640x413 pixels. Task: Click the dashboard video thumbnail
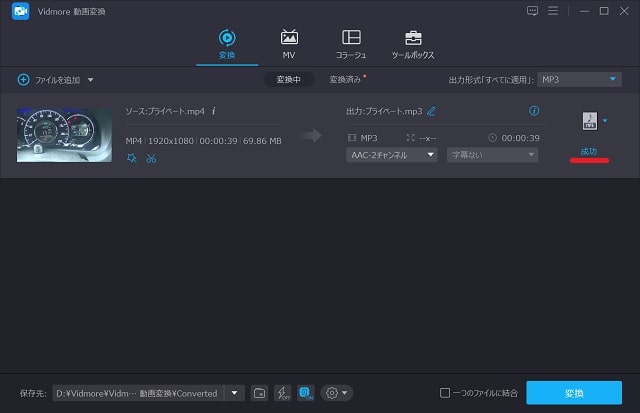click(64, 135)
